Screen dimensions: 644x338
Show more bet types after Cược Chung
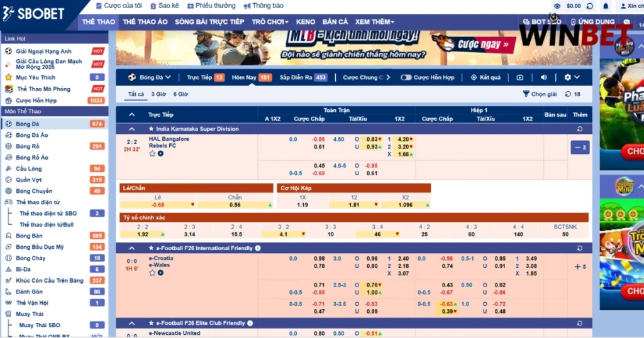(x=388, y=77)
